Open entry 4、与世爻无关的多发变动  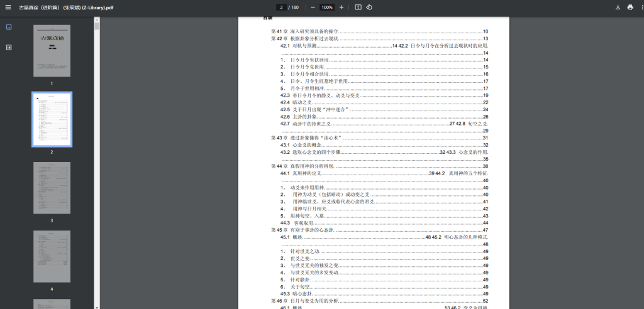click(384, 273)
